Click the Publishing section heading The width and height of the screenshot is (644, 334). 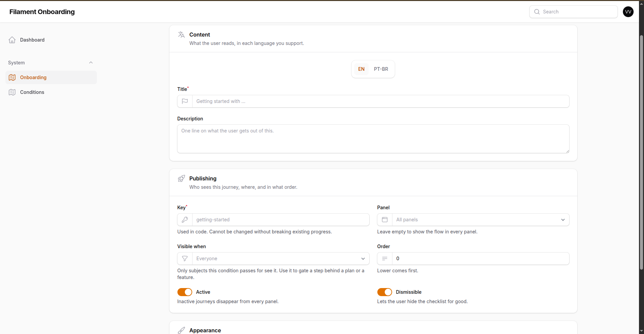point(203,178)
